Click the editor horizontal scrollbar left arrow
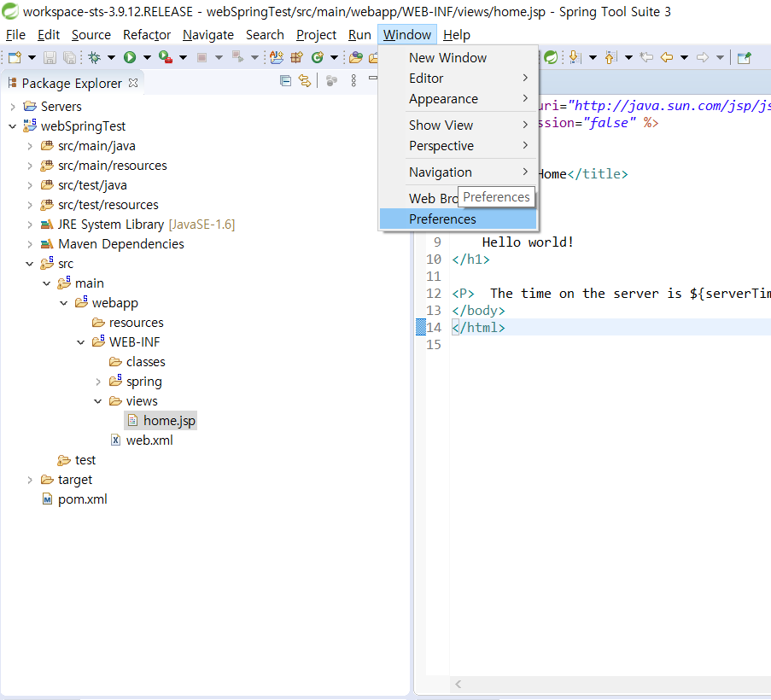 pos(459,684)
